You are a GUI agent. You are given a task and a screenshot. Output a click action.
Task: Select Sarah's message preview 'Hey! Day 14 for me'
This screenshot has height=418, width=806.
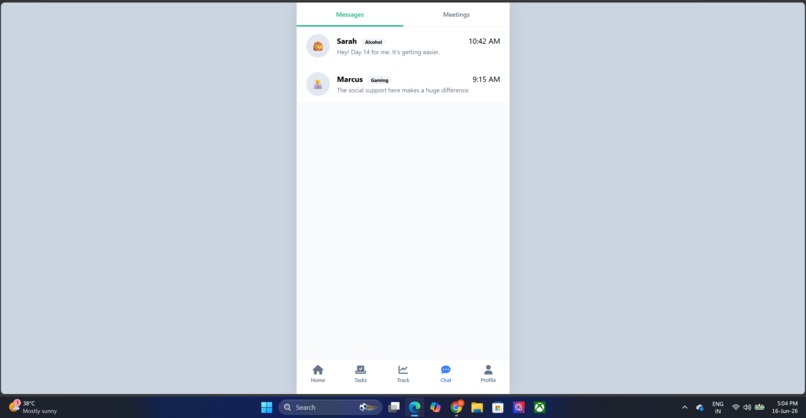pyautogui.click(x=388, y=52)
